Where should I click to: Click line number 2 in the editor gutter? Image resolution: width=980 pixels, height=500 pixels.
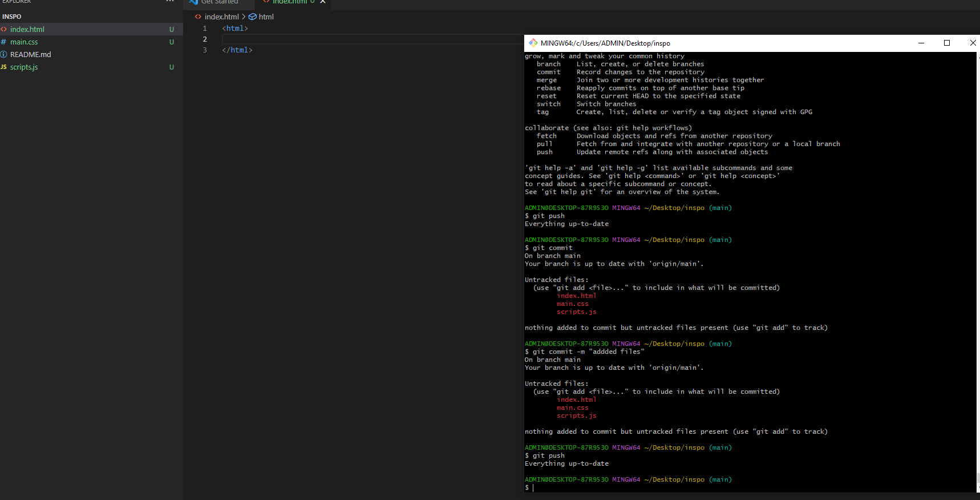[205, 39]
